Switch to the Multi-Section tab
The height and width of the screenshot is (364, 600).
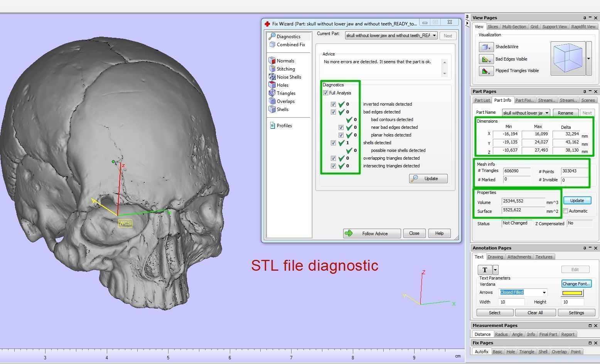coord(514,27)
